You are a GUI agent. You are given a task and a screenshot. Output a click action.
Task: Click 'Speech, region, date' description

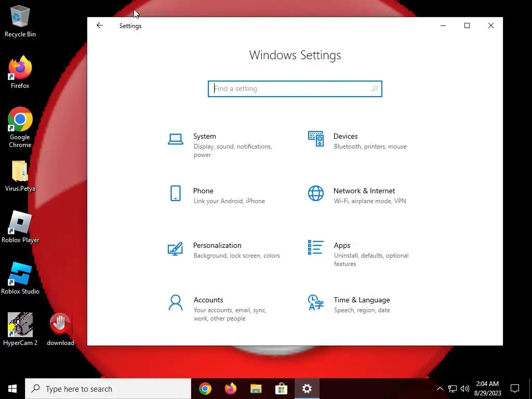(x=362, y=310)
